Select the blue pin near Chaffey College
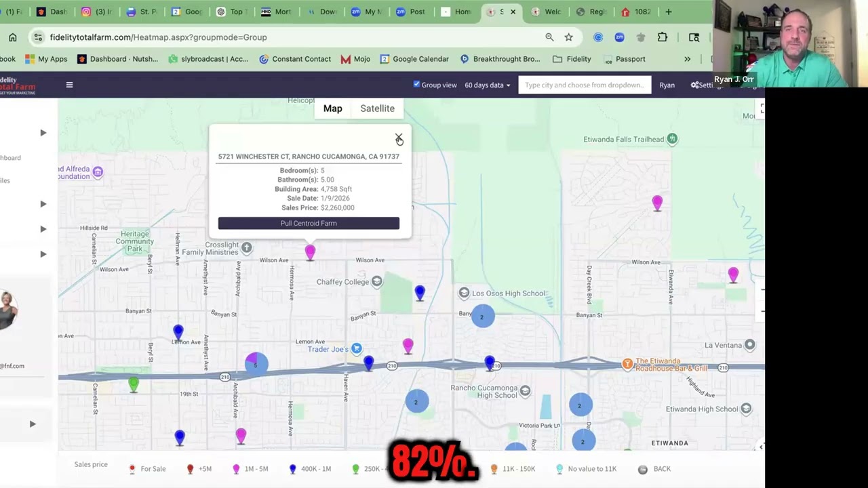The image size is (868, 488). coord(420,293)
